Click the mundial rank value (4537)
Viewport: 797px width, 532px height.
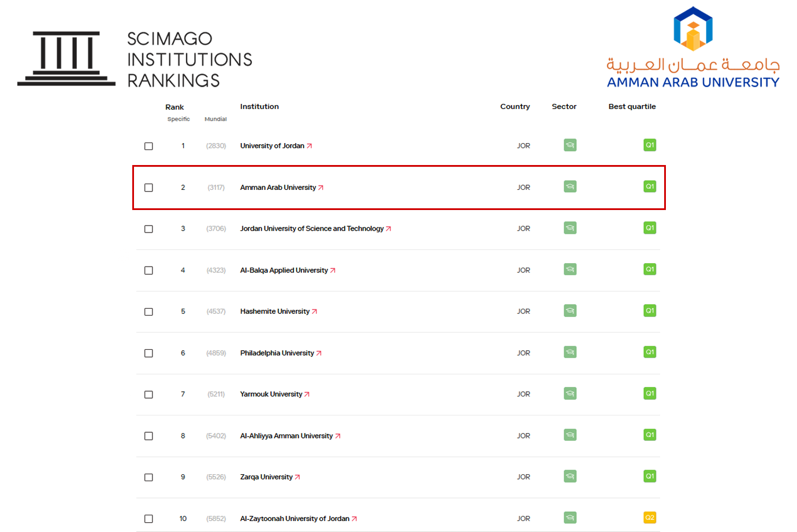click(216, 312)
